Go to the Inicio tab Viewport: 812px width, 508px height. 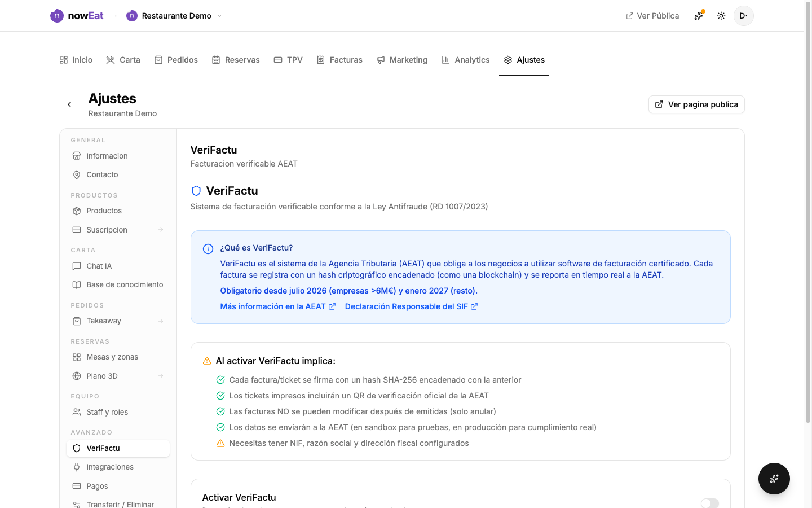point(76,60)
